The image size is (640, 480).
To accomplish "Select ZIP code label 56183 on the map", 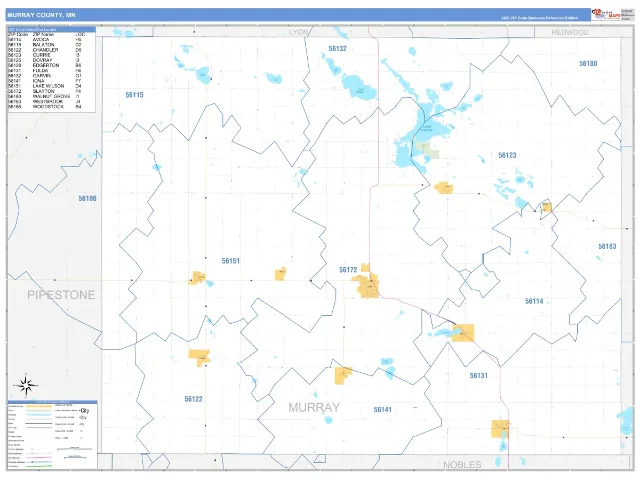I will coord(607,246).
